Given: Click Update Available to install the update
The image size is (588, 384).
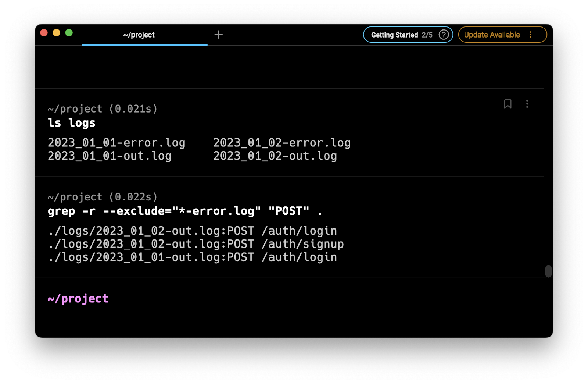Looking at the screenshot, I should pos(492,34).
